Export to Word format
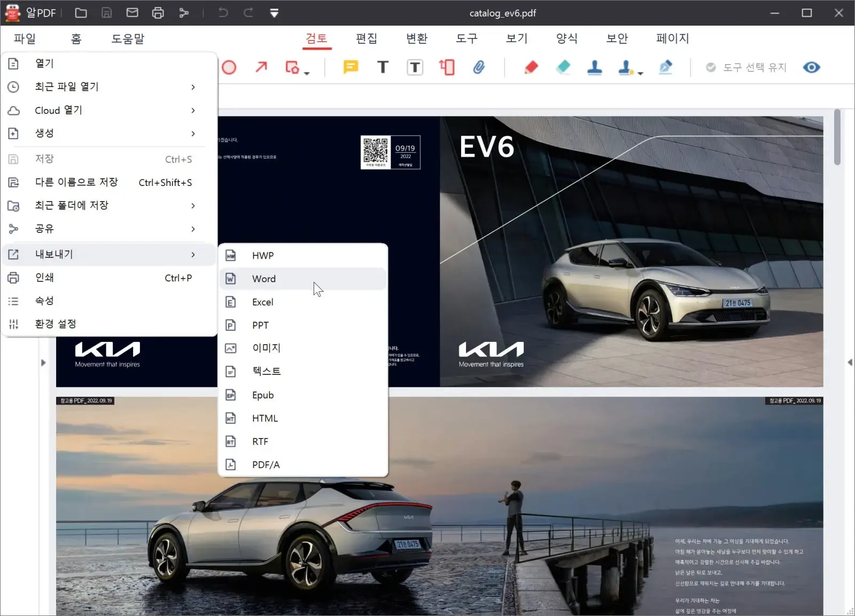Viewport: 855px width, 616px height. pos(303,279)
